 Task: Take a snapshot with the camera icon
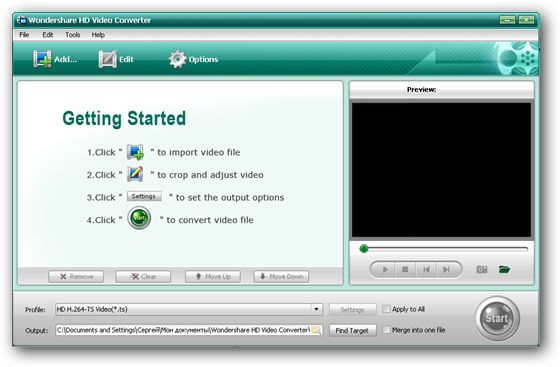tap(482, 269)
